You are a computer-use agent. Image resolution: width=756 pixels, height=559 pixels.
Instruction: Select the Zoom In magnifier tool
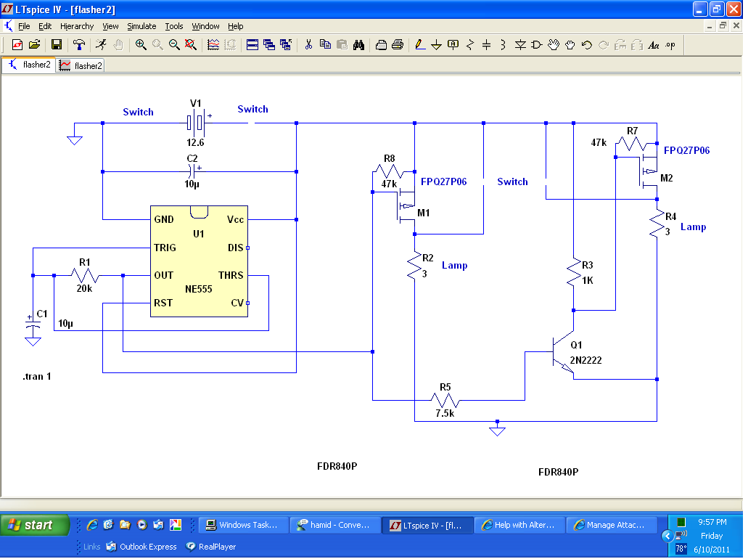pos(140,45)
